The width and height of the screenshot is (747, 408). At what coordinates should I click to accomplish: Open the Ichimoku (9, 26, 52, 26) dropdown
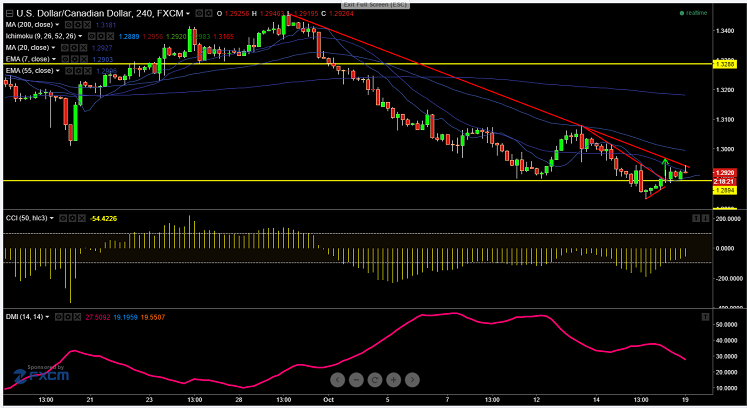[x=80, y=36]
